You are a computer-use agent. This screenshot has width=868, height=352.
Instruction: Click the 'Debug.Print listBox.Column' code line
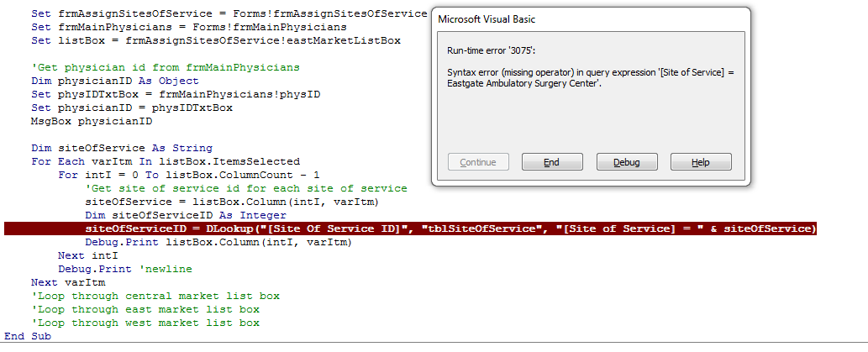click(218, 243)
